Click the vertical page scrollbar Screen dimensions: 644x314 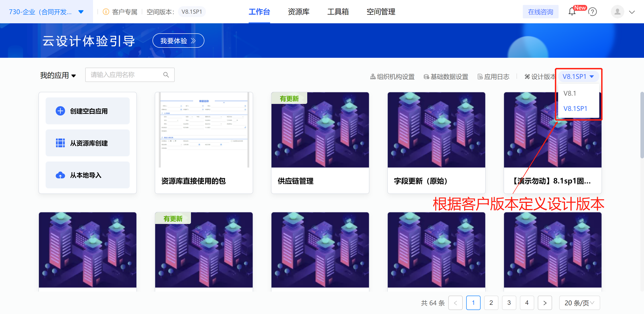642,125
